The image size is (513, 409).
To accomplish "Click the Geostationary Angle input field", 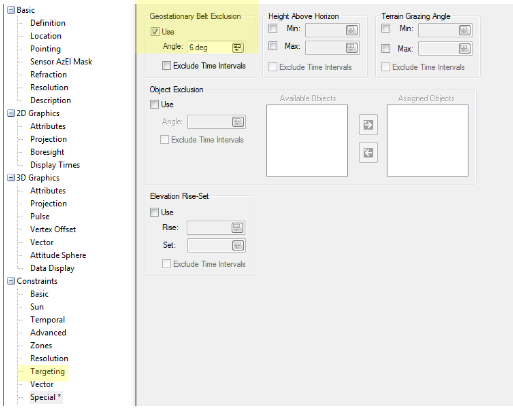I will pyautogui.click(x=209, y=48).
